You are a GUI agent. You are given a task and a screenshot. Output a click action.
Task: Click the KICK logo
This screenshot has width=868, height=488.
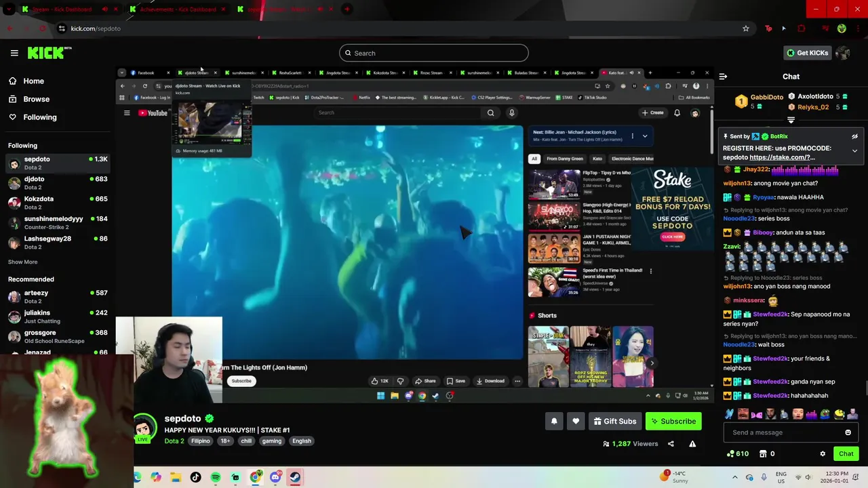pos(50,53)
